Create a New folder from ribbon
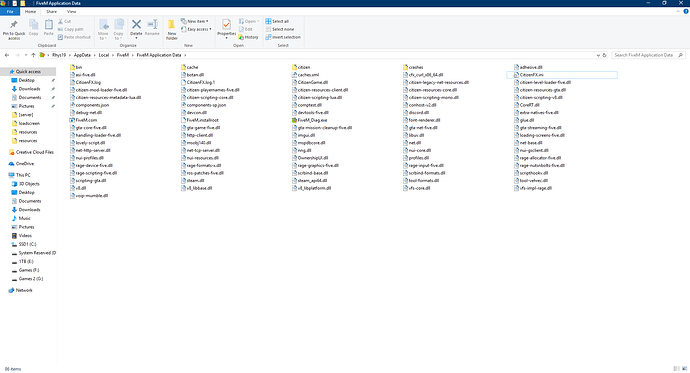The width and height of the screenshot is (690, 373). coord(172,30)
